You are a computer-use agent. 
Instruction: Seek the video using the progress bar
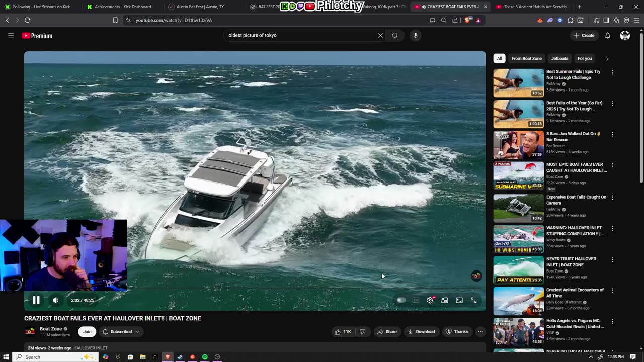coord(255,289)
